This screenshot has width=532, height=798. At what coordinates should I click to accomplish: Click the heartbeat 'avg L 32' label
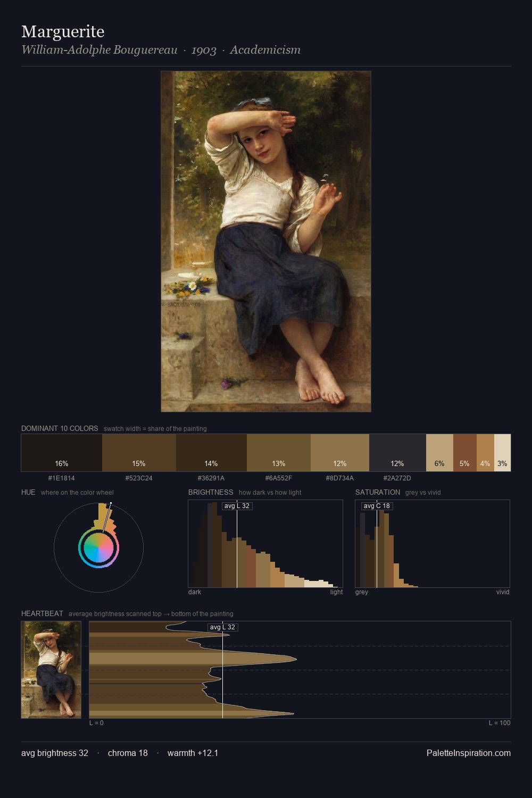coord(222,627)
